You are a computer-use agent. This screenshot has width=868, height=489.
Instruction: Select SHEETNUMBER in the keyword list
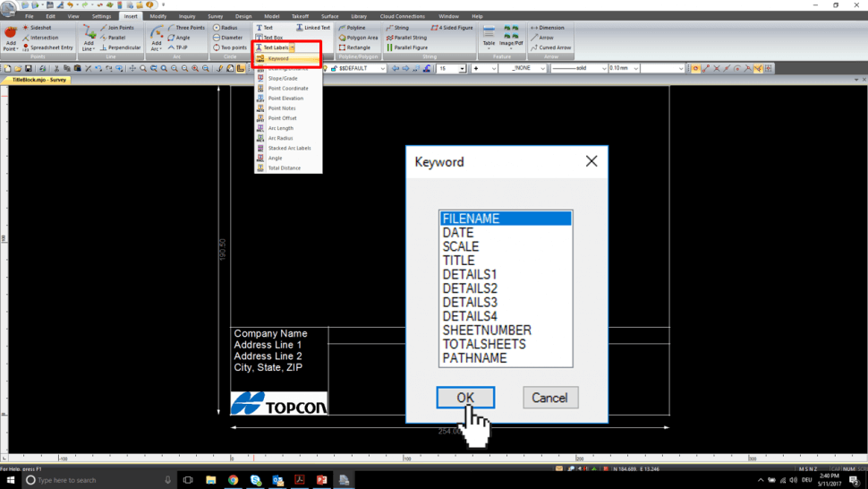487,330
